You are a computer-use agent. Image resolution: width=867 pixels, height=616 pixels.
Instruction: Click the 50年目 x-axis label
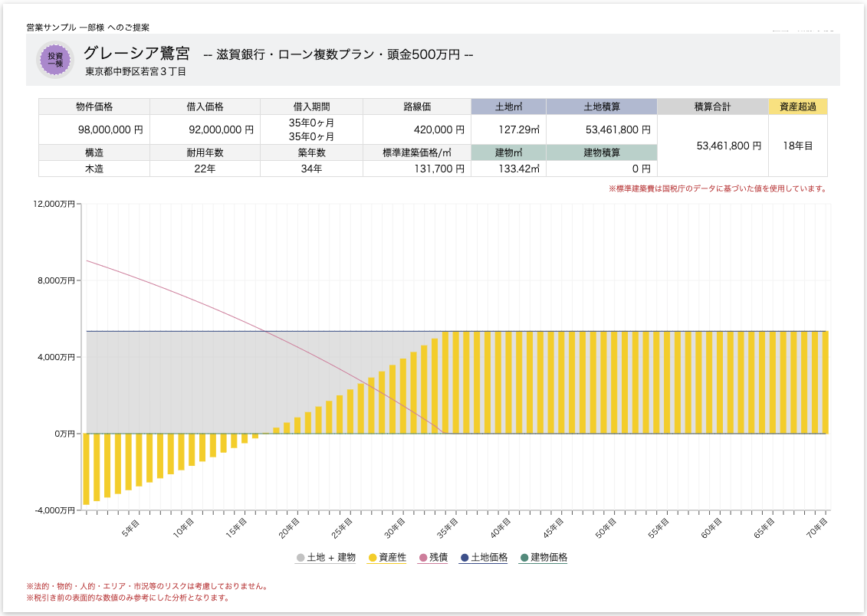point(606,528)
